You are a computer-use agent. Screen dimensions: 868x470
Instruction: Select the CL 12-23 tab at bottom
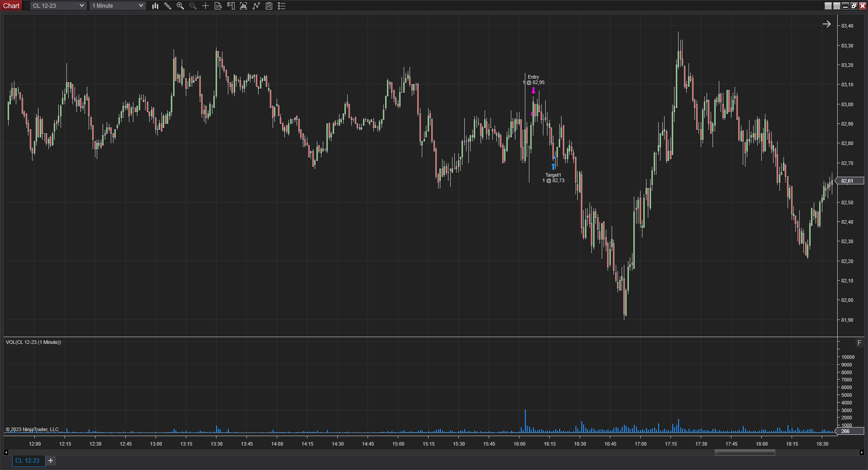[28, 461]
